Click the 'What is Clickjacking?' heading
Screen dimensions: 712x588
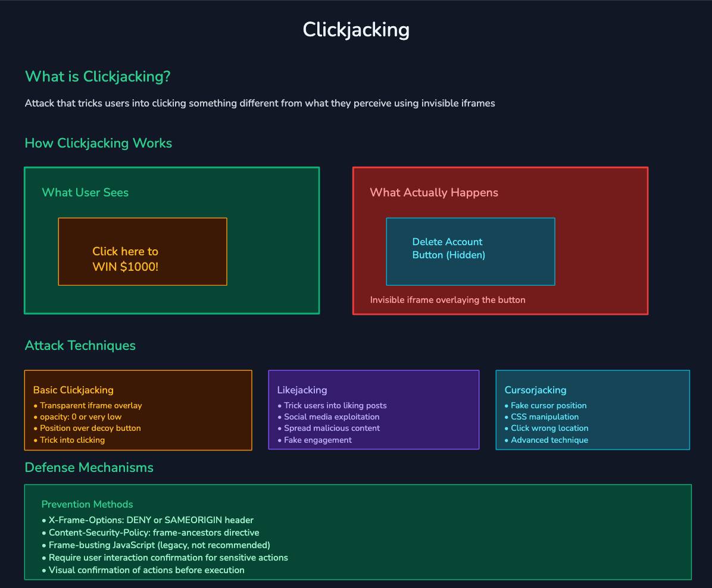98,77
